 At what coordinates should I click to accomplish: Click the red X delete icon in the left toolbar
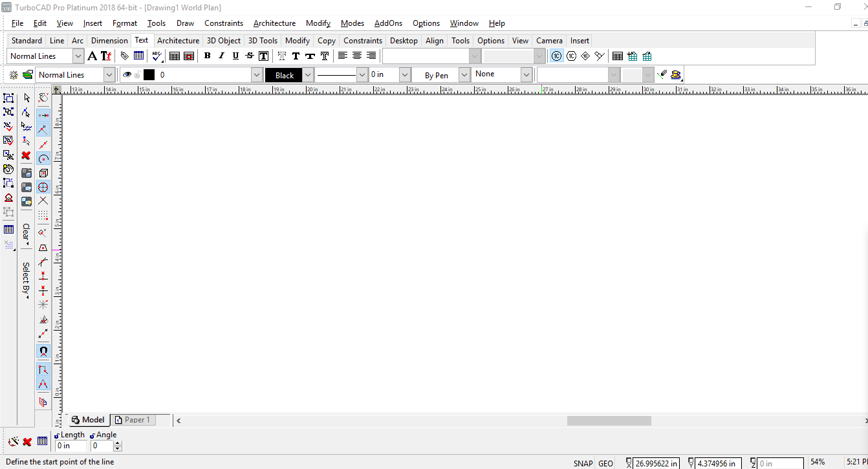26,155
